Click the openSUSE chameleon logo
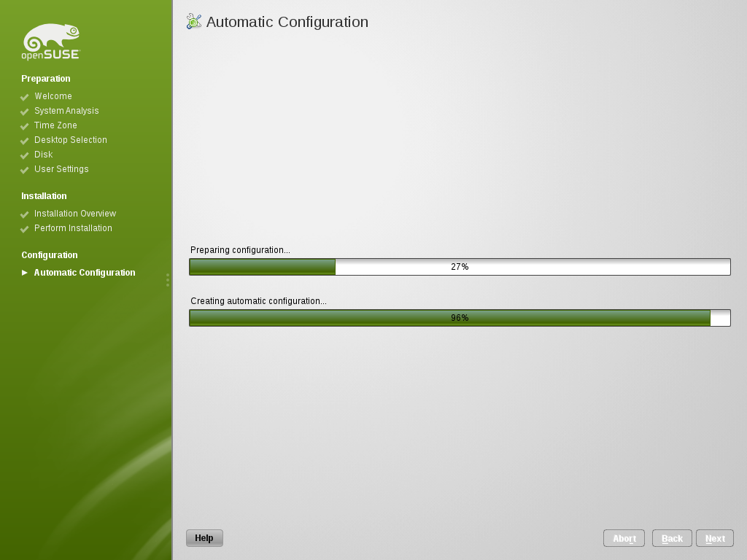 tap(51, 42)
